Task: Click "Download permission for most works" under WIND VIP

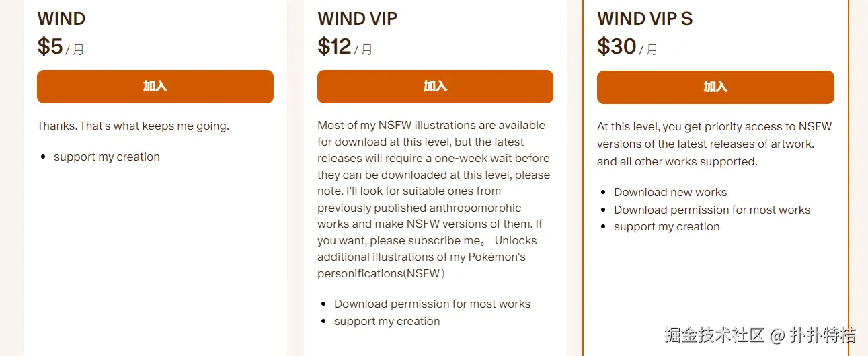Action: point(432,304)
